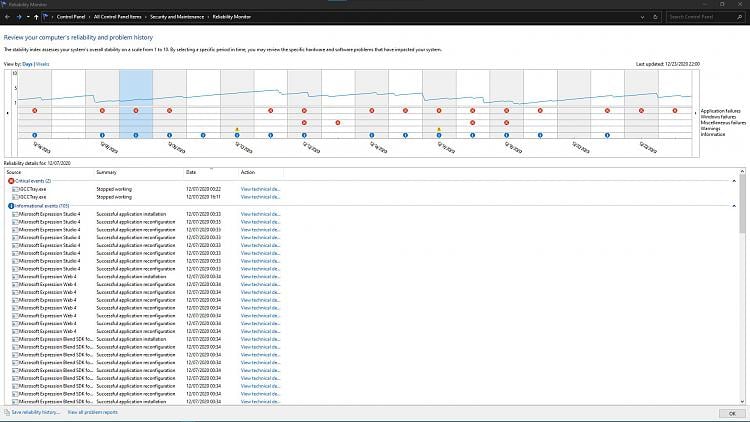Click the search magnifier icon
Image resolution: width=750 pixels, height=422 pixels.
point(739,17)
